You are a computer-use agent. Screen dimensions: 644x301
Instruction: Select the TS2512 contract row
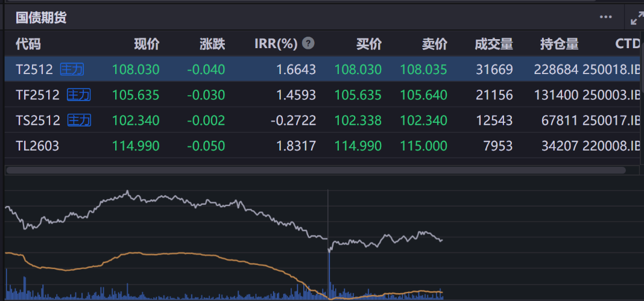click(x=323, y=120)
